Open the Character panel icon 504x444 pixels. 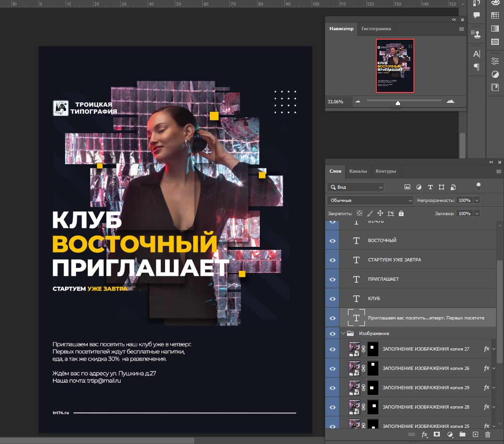coord(477,54)
